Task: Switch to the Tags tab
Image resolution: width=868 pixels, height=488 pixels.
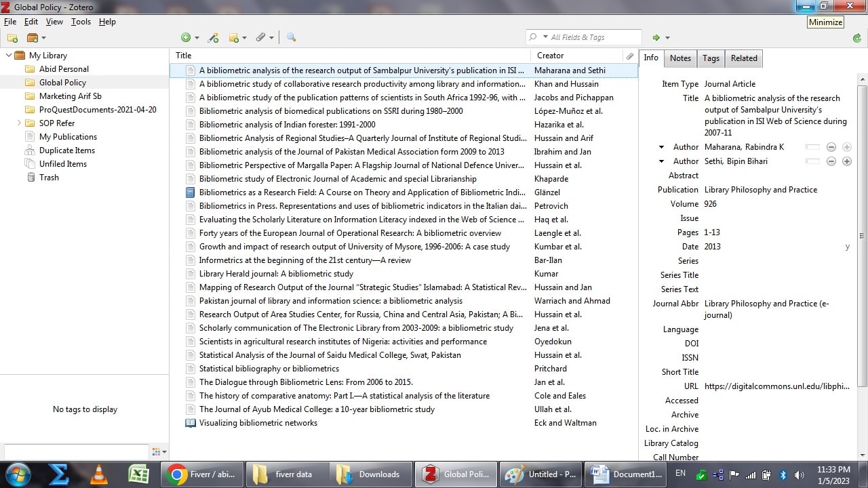Action: [711, 58]
